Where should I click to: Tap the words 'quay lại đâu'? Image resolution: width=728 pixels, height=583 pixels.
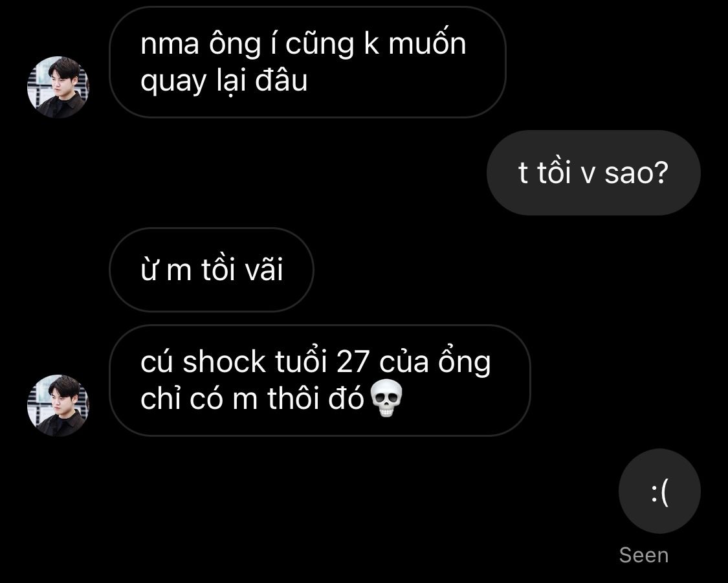[224, 81]
